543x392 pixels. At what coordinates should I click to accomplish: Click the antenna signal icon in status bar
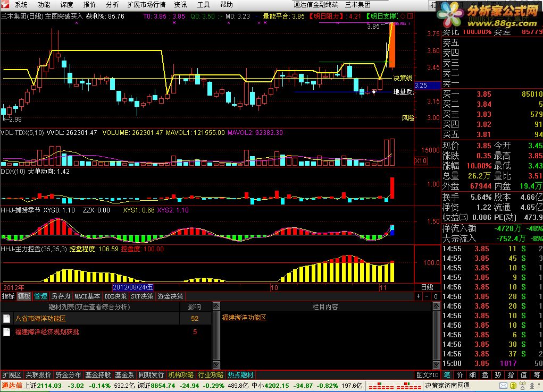(523, 386)
